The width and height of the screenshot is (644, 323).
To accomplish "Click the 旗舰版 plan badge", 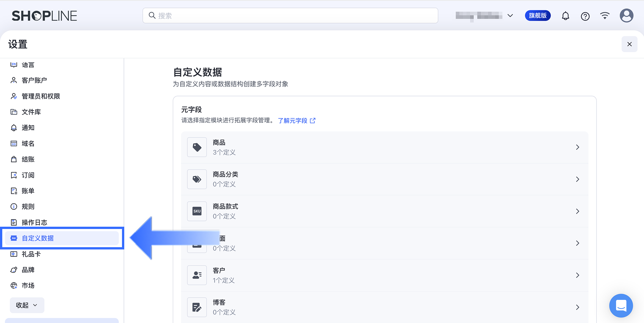I will [x=538, y=16].
